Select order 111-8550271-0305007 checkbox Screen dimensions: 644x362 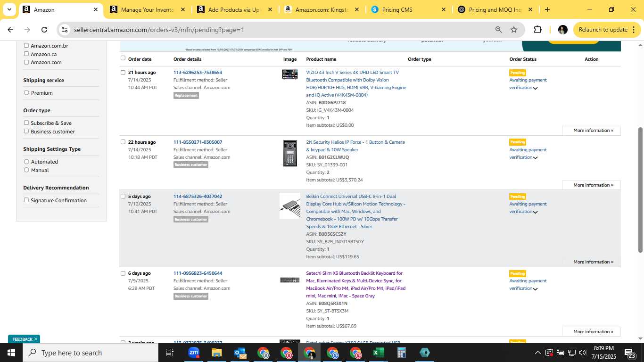(x=123, y=142)
